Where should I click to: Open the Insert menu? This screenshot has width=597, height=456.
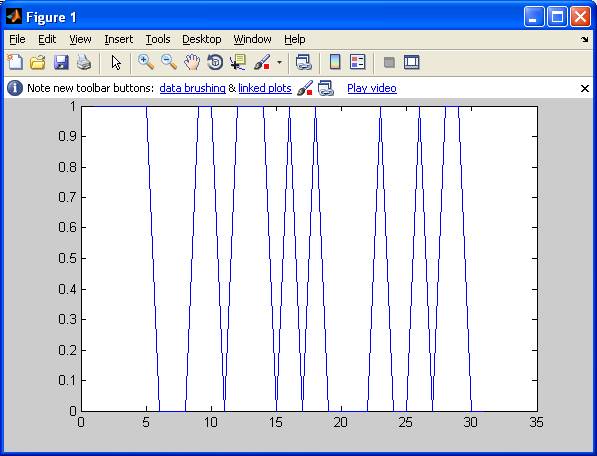pos(118,39)
